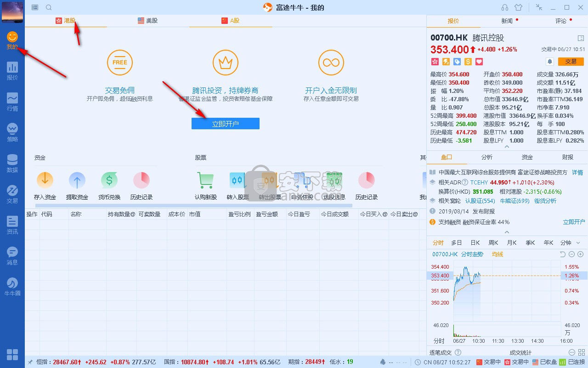Switch to the 分析 tab
The height and width of the screenshot is (368, 588).
487,157
